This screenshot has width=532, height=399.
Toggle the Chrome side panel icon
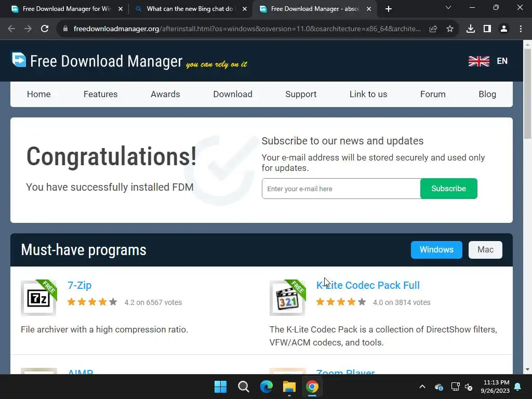click(x=487, y=29)
